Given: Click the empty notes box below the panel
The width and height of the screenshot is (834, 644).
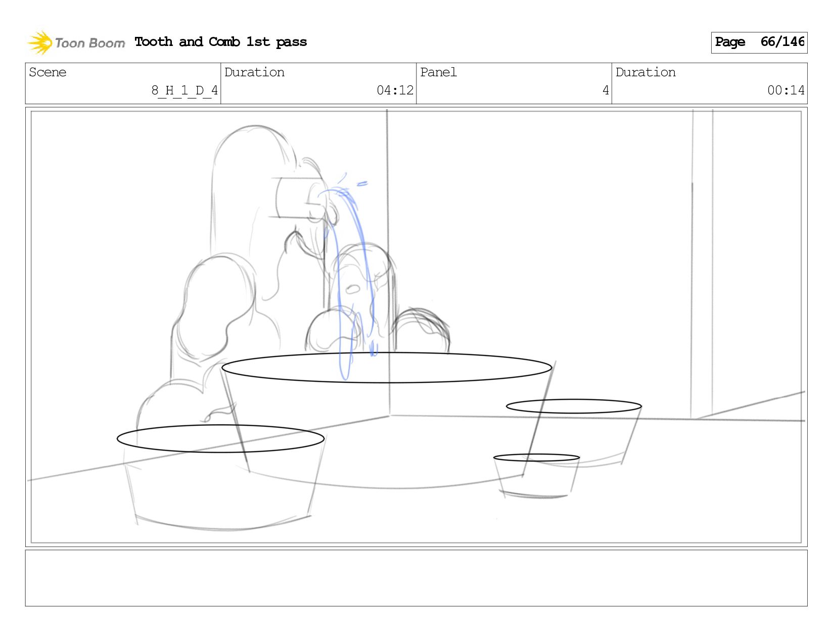Looking at the screenshot, I should pos(416,578).
